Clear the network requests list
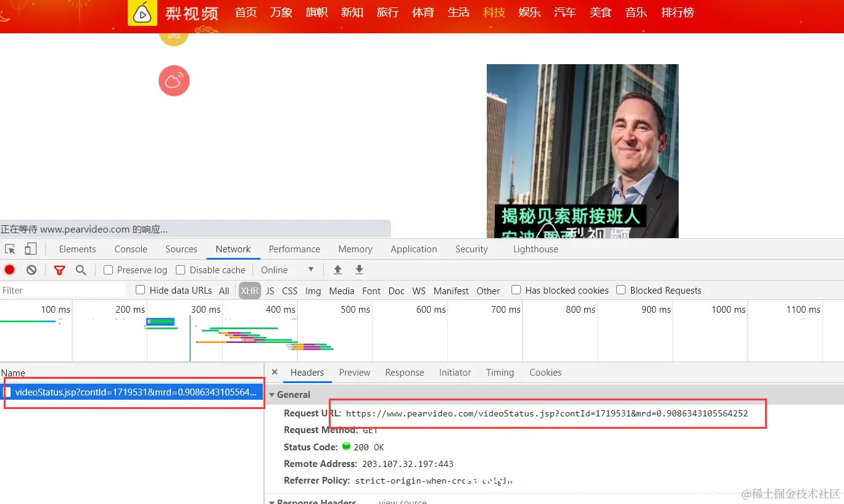The image size is (844, 504). 31,270
